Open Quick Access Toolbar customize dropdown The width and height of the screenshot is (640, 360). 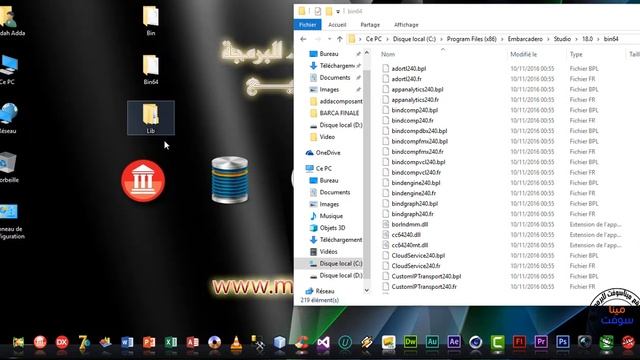[x=338, y=11]
